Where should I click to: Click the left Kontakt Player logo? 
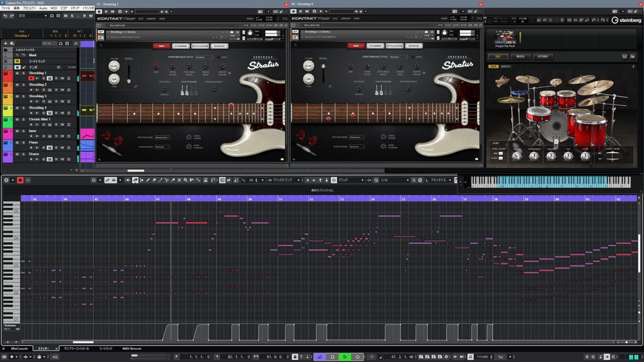click(116, 19)
